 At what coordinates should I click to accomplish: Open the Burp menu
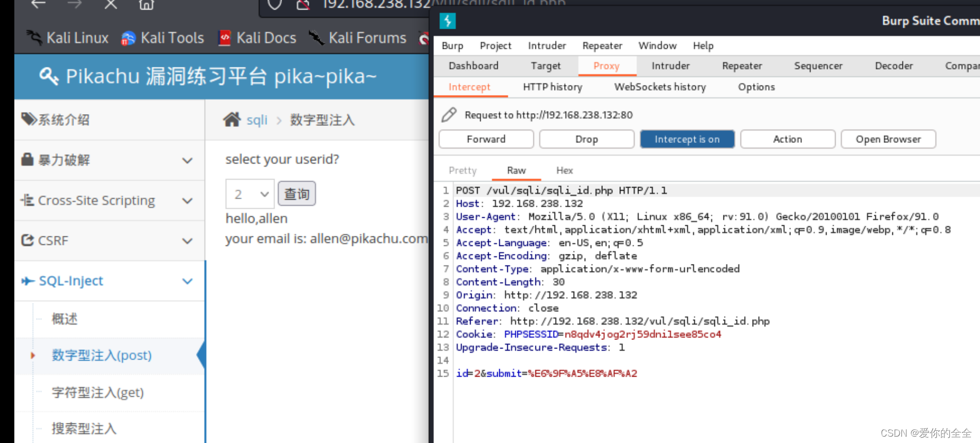click(x=453, y=46)
